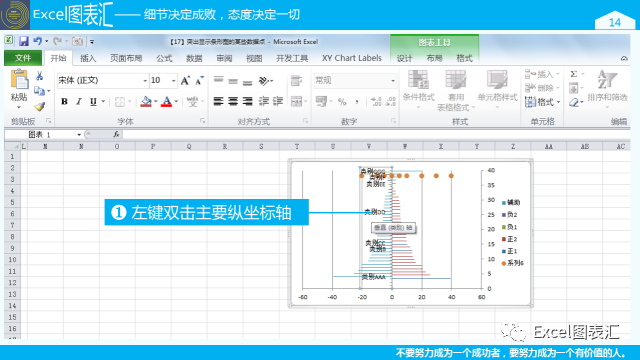
Task: Click the Format Painter brush icon
Action: click(x=40, y=107)
